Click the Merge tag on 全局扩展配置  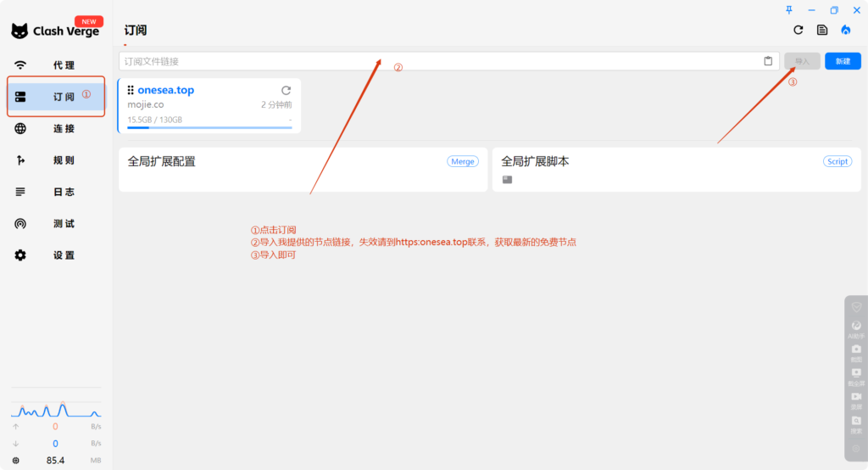tap(463, 161)
